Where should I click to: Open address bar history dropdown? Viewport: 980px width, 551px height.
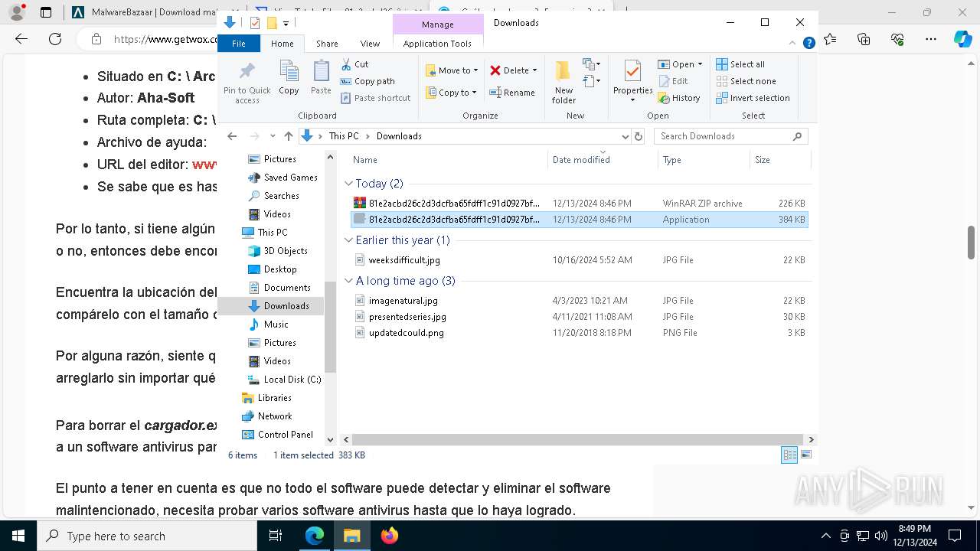pos(625,136)
